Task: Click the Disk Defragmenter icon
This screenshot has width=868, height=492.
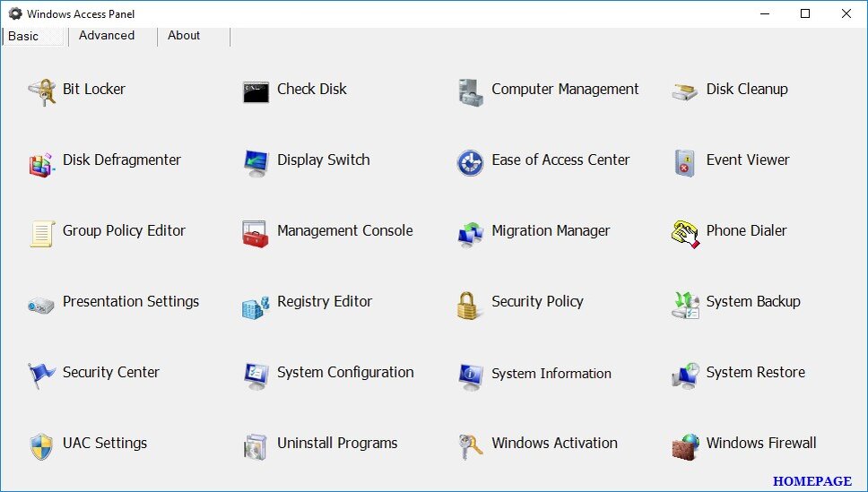Action: click(41, 162)
